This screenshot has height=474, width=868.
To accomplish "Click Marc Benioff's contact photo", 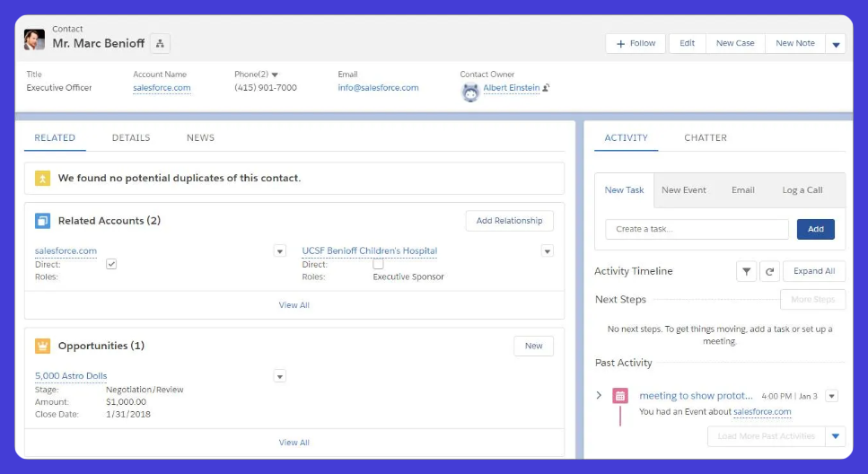I will click(34, 39).
